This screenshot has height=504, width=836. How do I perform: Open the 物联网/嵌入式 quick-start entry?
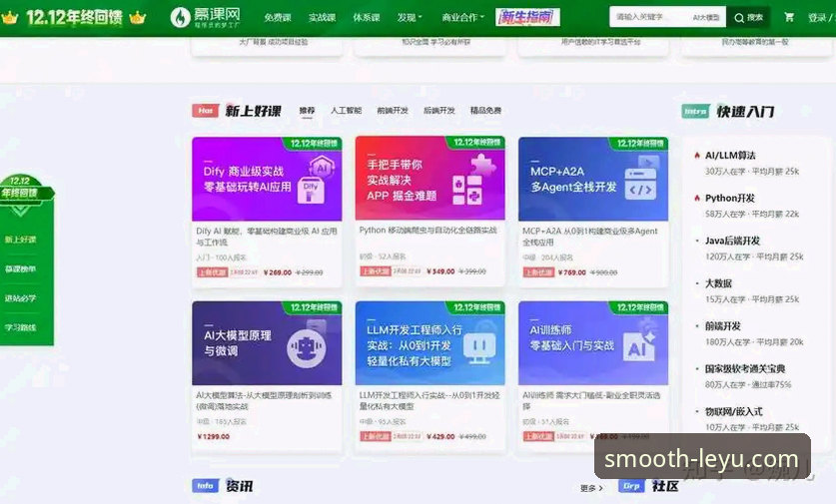click(734, 411)
